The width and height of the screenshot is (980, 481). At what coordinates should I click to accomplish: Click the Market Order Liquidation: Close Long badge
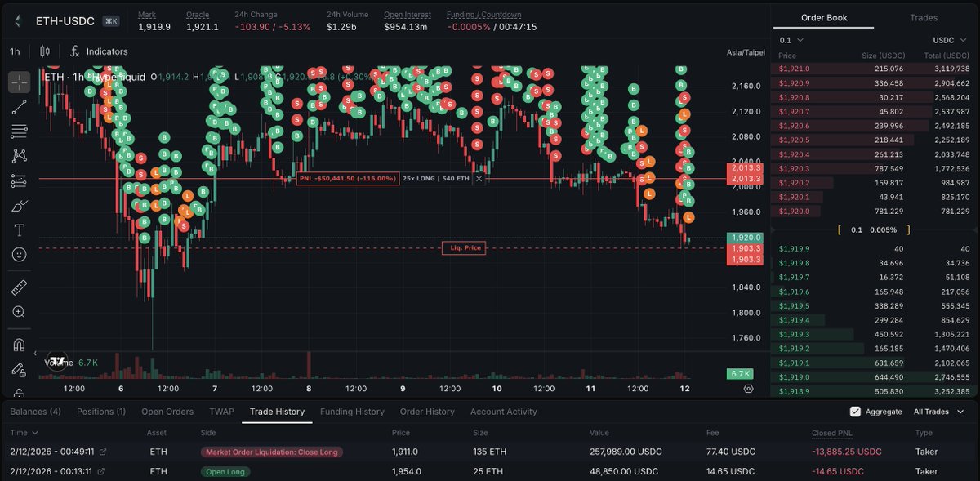[272, 452]
